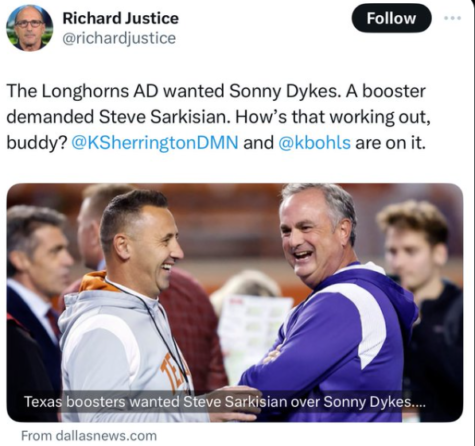The image size is (475, 446).
Task: Click the tweet's first line about Longhorns AD
Action: 216,91
